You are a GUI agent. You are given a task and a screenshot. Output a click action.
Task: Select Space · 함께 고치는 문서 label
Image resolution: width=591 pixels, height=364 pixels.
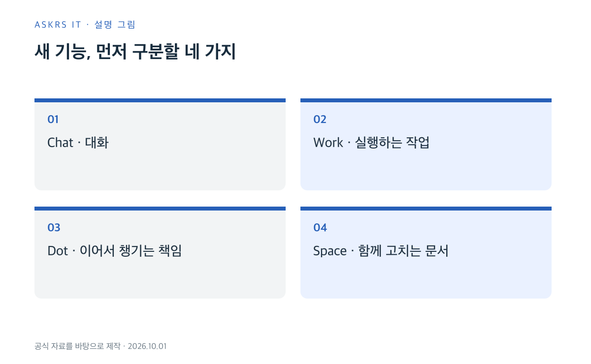(x=381, y=251)
